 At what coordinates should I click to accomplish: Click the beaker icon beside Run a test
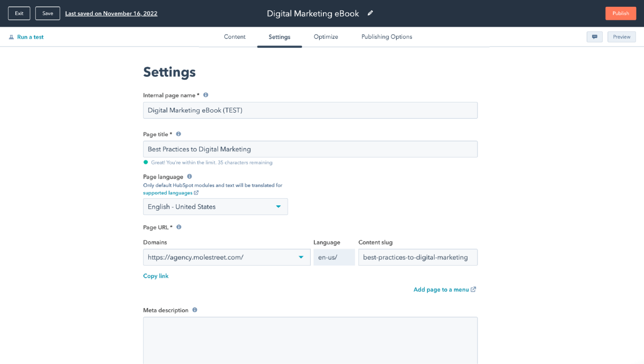pyautogui.click(x=12, y=37)
